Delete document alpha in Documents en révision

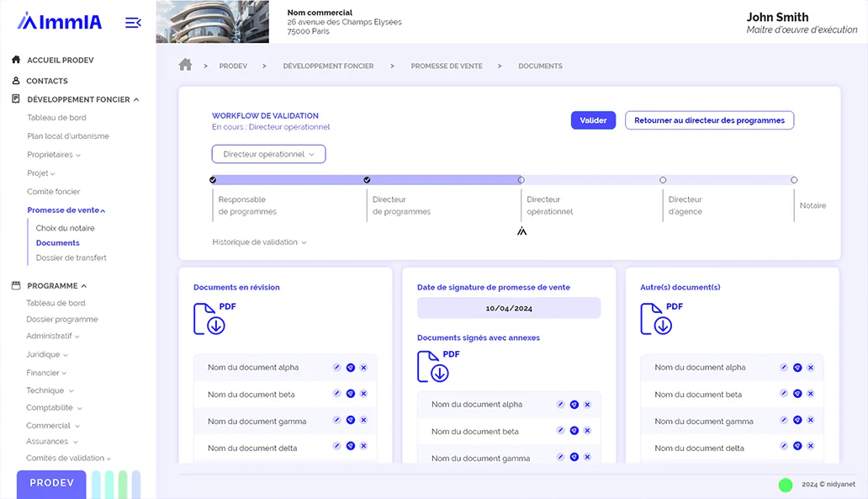coord(363,367)
